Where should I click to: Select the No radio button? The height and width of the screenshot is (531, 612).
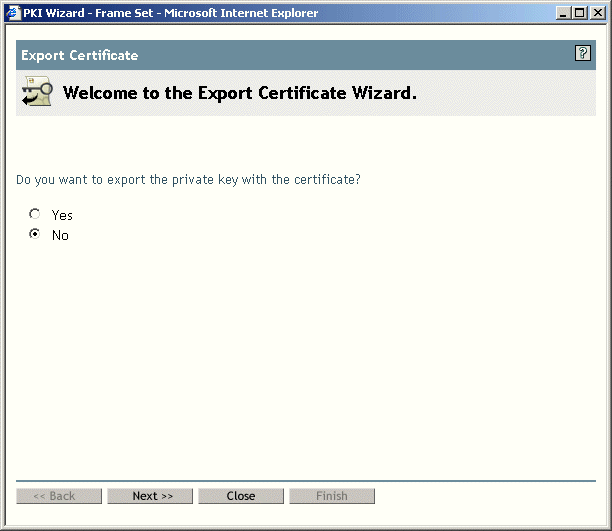34,234
